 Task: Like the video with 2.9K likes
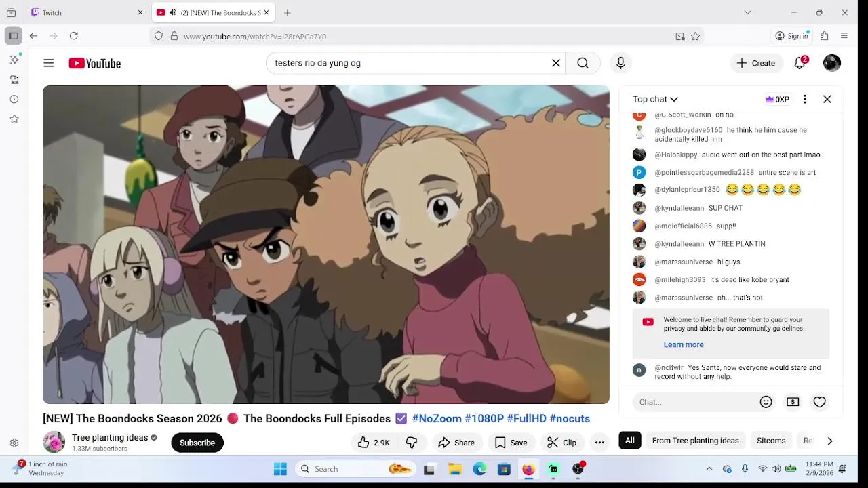374,443
